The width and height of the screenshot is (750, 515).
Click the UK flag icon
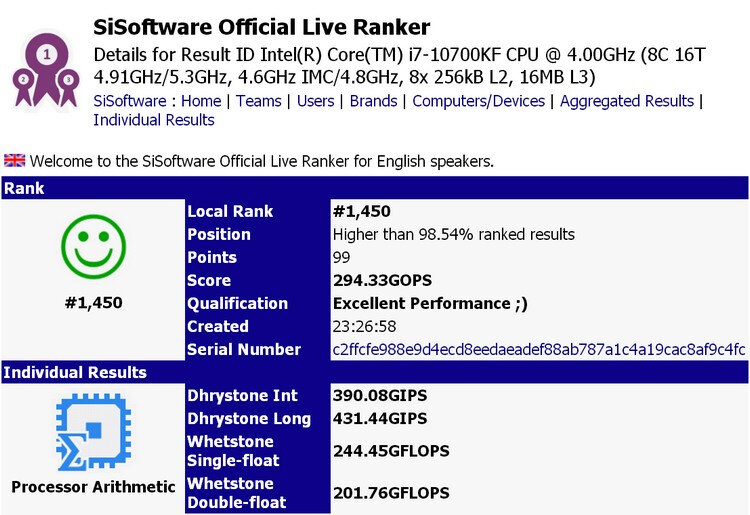click(x=14, y=161)
